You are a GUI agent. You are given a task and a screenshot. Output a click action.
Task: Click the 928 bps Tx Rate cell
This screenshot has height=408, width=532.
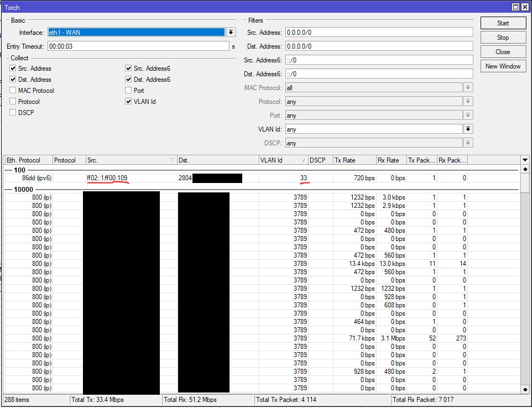tap(364, 372)
